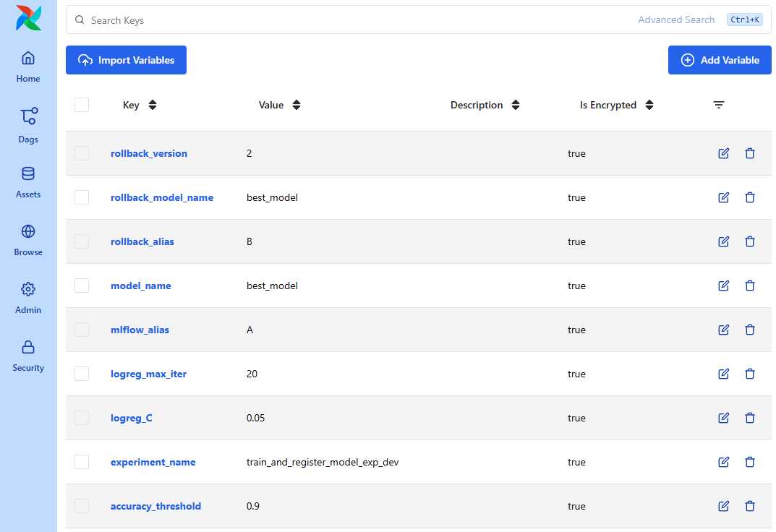Viewport: 776px width, 532px height.
Task: Click the Airflow pinwheel logo
Action: tap(27, 17)
